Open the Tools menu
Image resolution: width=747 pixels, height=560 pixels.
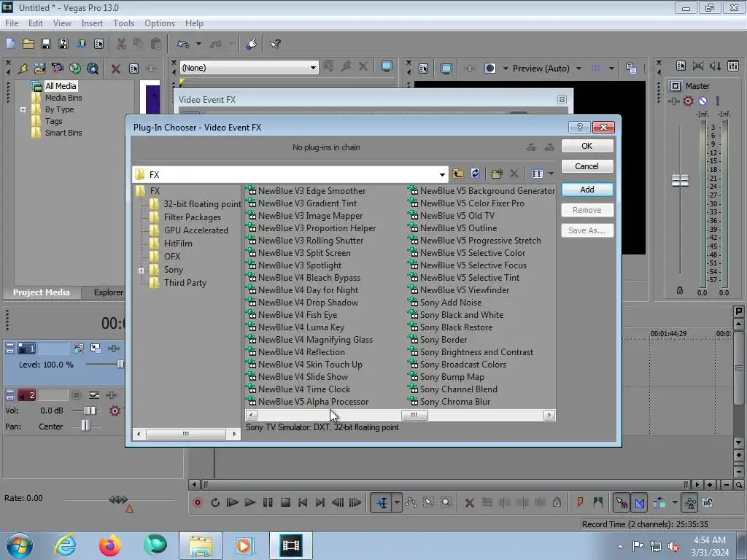pyautogui.click(x=123, y=23)
